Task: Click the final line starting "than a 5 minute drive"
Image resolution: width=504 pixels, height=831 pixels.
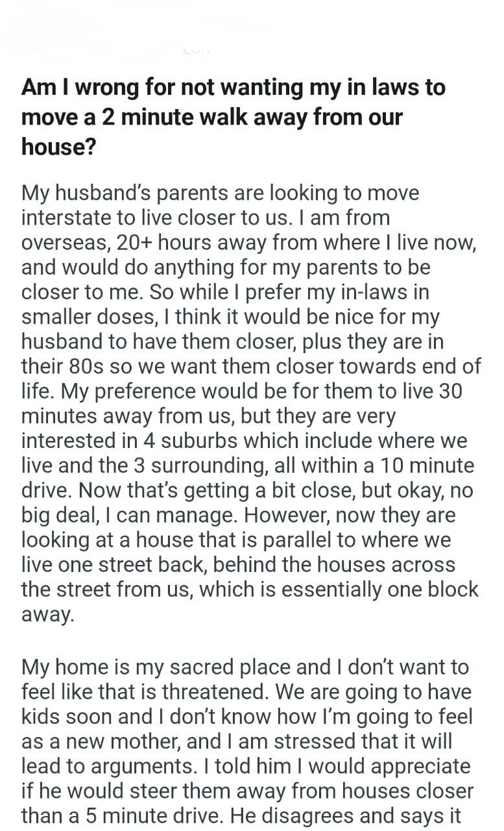Action: (x=241, y=815)
